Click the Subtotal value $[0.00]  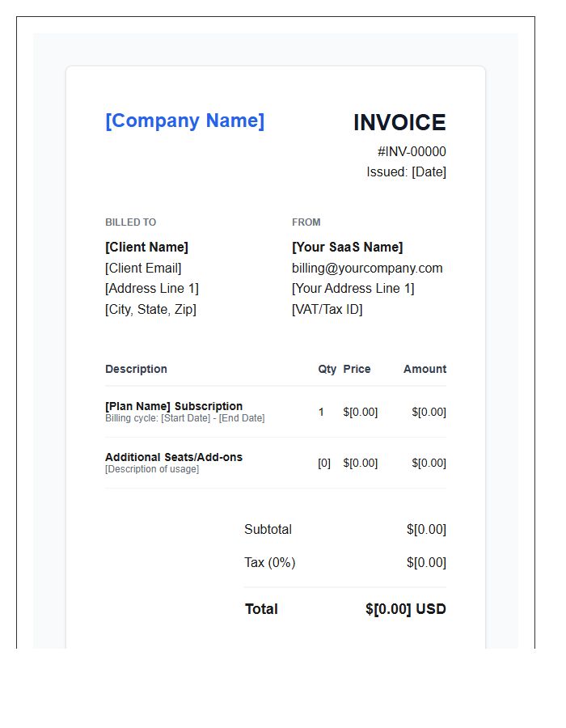pos(426,529)
